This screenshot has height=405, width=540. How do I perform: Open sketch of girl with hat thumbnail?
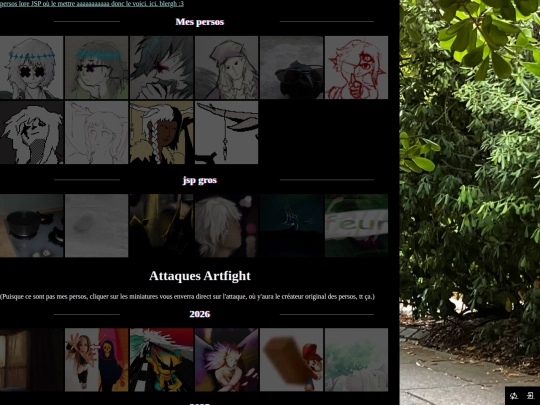pyautogui.click(x=226, y=68)
